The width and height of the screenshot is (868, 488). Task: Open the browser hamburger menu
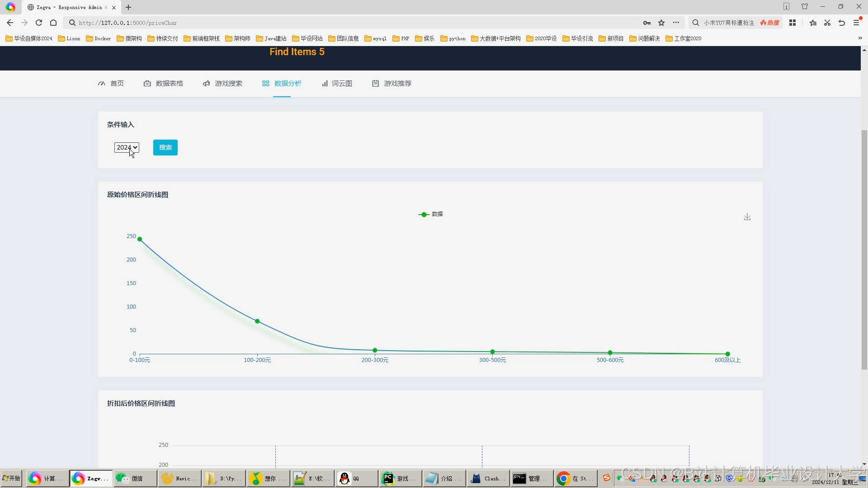point(856,23)
